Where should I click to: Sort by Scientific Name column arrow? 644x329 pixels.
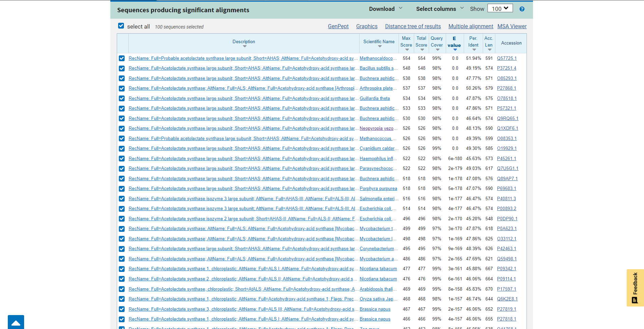click(380, 46)
